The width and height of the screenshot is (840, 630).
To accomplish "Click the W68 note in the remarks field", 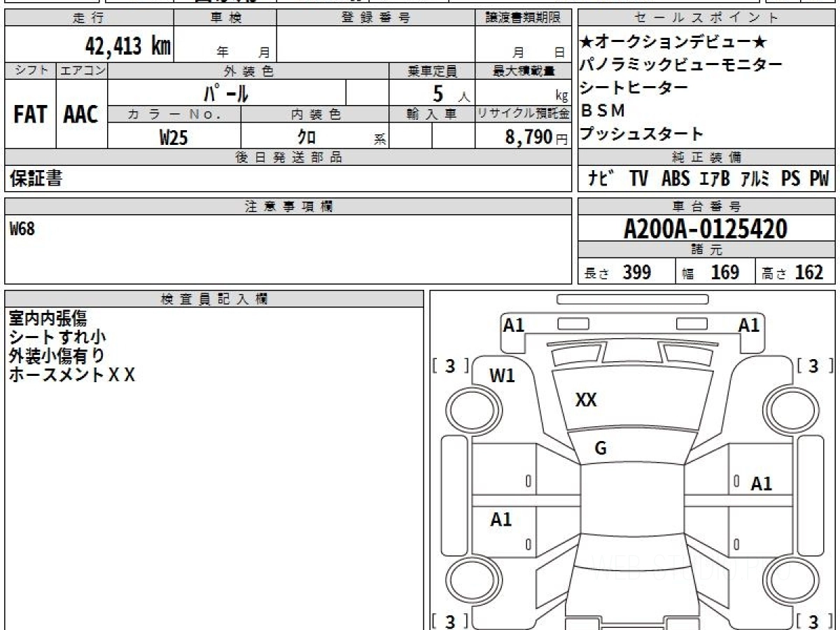I will [x=22, y=228].
